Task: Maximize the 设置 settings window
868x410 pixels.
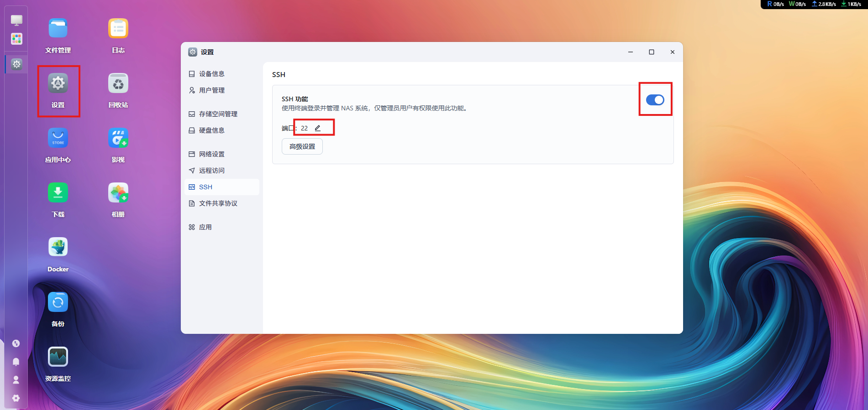Action: 652,52
